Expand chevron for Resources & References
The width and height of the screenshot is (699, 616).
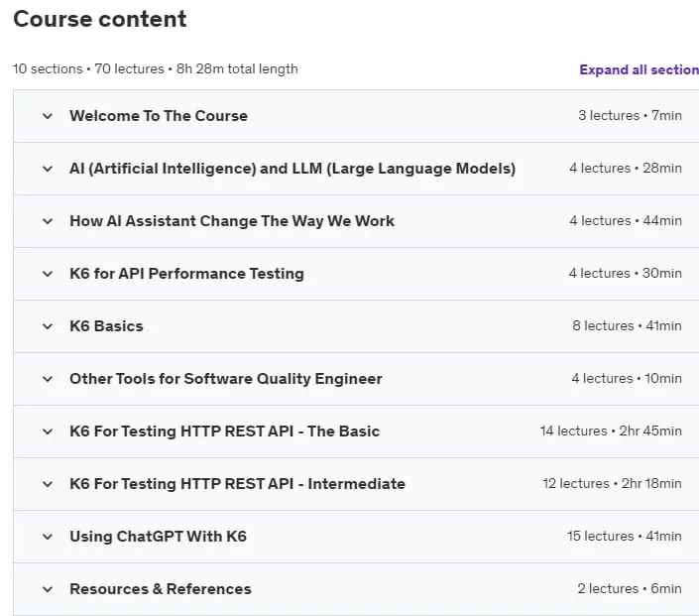coord(48,589)
